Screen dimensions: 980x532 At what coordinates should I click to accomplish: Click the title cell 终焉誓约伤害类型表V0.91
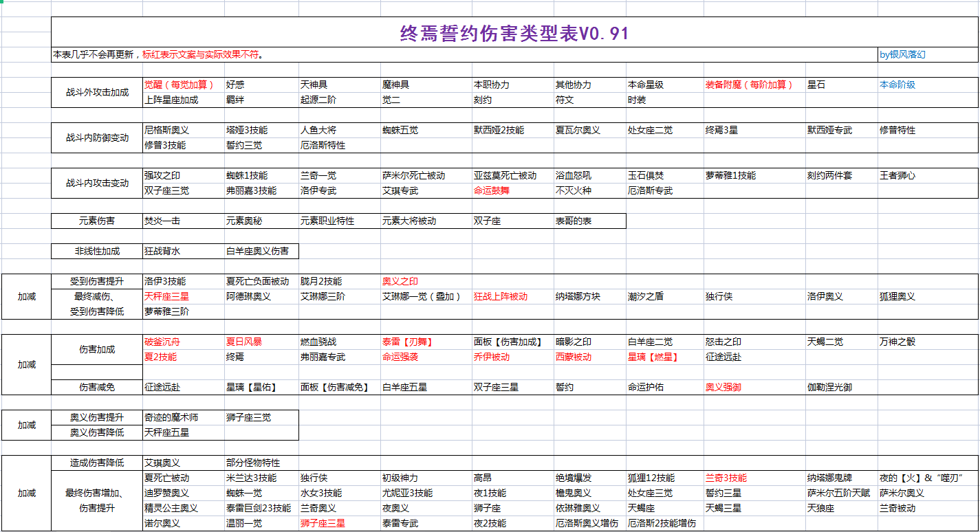coord(514,33)
